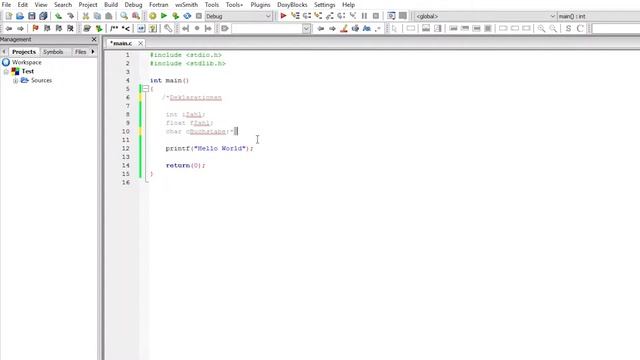
Task: Show previous Management tabs arrow
Action: tap(4, 52)
